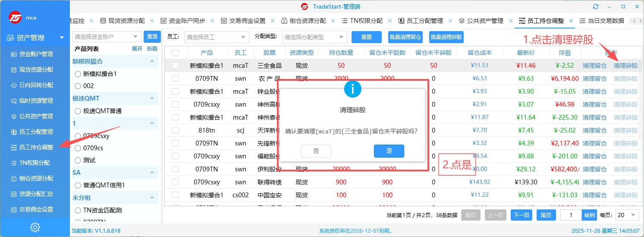Select 普通QMT信用1 radio button

(x=78, y=185)
